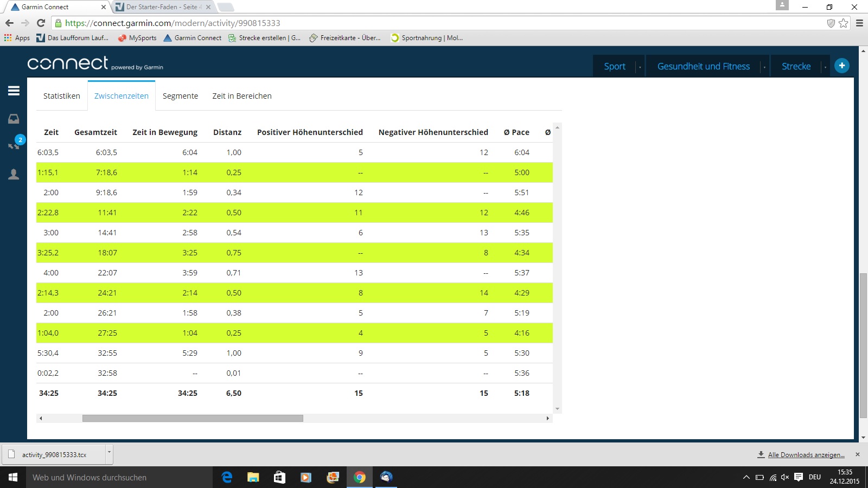Viewport: 868px width, 488px height.
Task: Open the Garmin Connect hamburger menu
Action: 14,91
